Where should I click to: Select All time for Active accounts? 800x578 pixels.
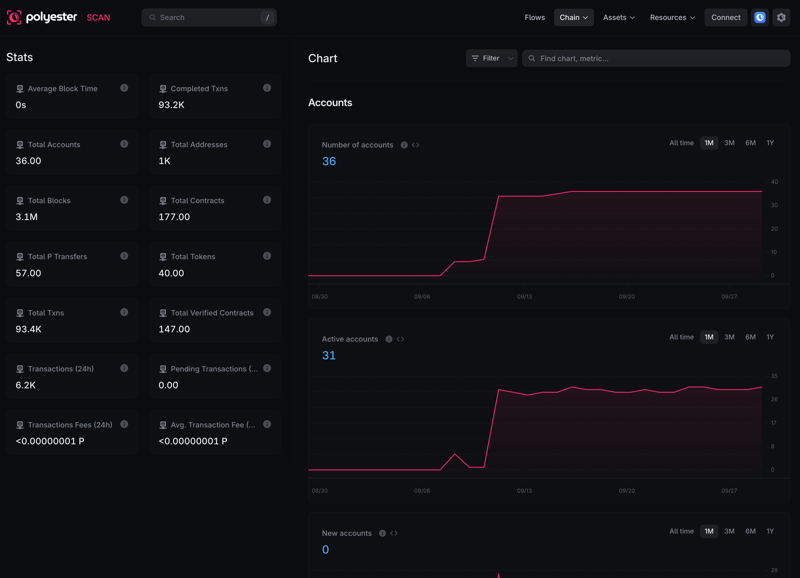click(x=681, y=337)
